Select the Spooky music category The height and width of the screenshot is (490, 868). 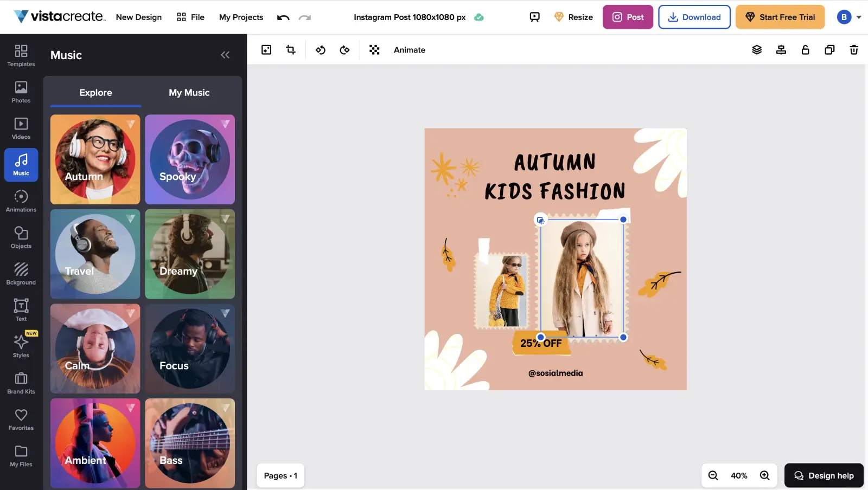click(x=190, y=159)
